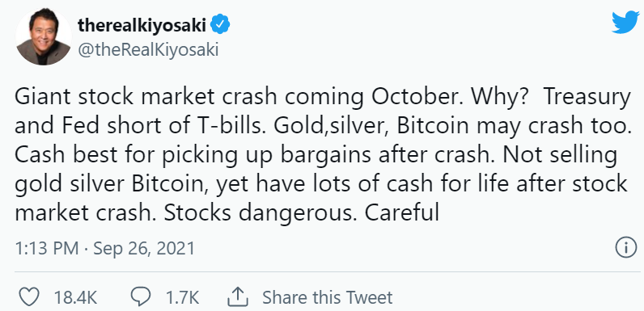The image size is (644, 311).
Task: Click the blue verified checkmark badge
Action: (x=220, y=25)
